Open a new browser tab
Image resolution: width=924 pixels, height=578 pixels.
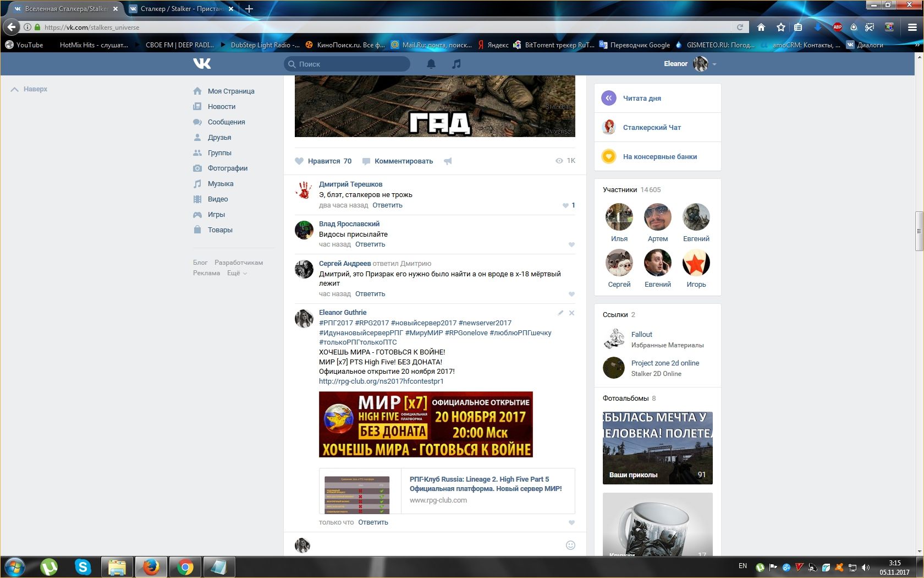click(x=249, y=9)
